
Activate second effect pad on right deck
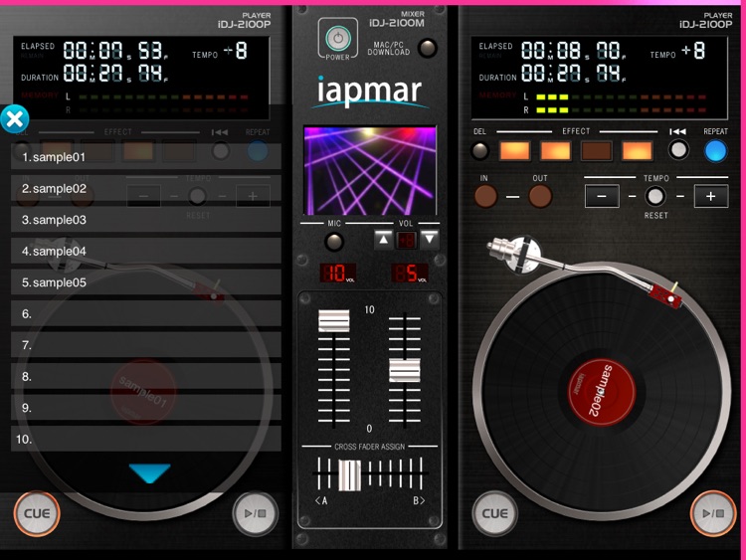coord(555,151)
